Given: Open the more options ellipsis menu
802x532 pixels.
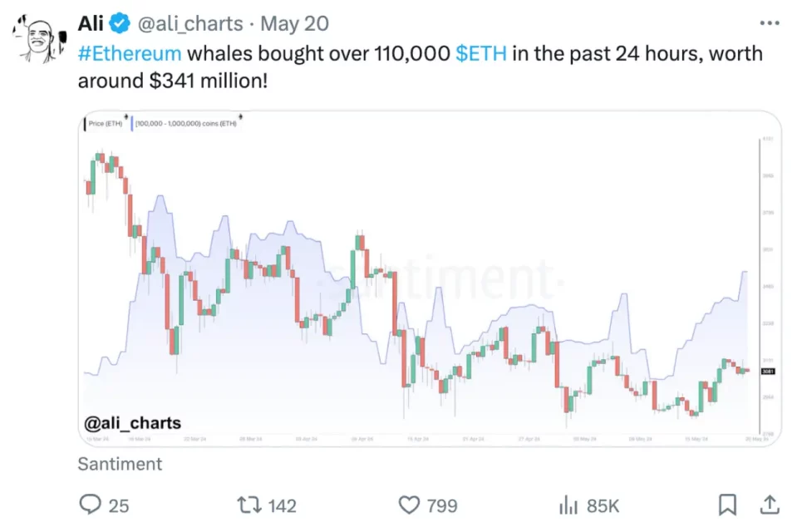Looking at the screenshot, I should tap(769, 22).
